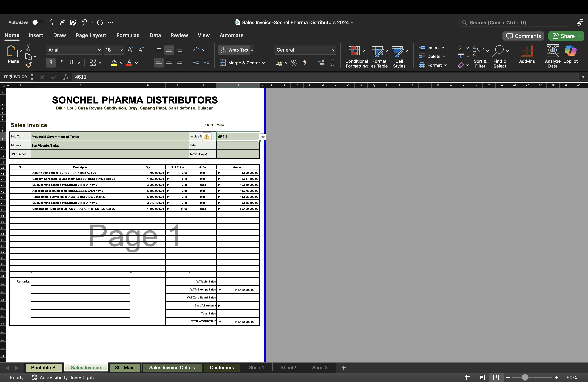Click the Search field in title bar

coord(515,23)
